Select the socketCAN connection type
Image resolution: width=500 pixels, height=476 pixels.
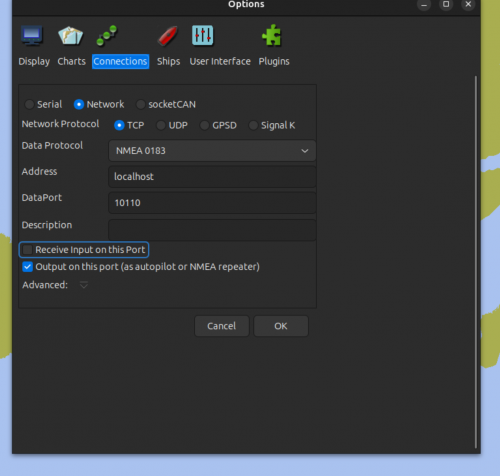(x=141, y=104)
